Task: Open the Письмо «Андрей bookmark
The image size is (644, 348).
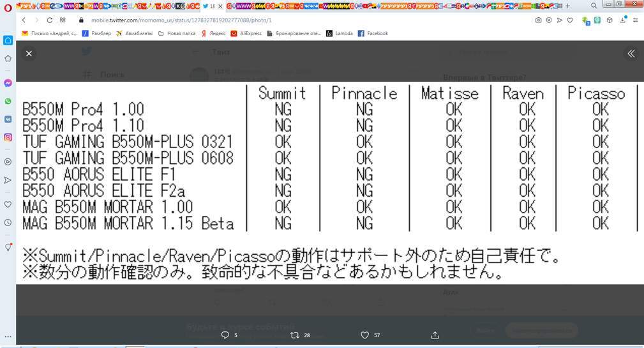Action: click(x=49, y=33)
